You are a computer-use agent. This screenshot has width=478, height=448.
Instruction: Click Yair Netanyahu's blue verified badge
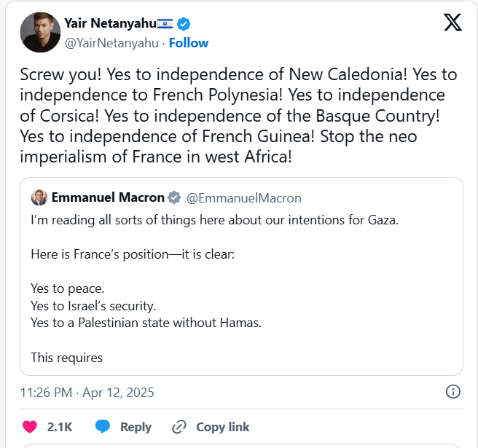184,24
